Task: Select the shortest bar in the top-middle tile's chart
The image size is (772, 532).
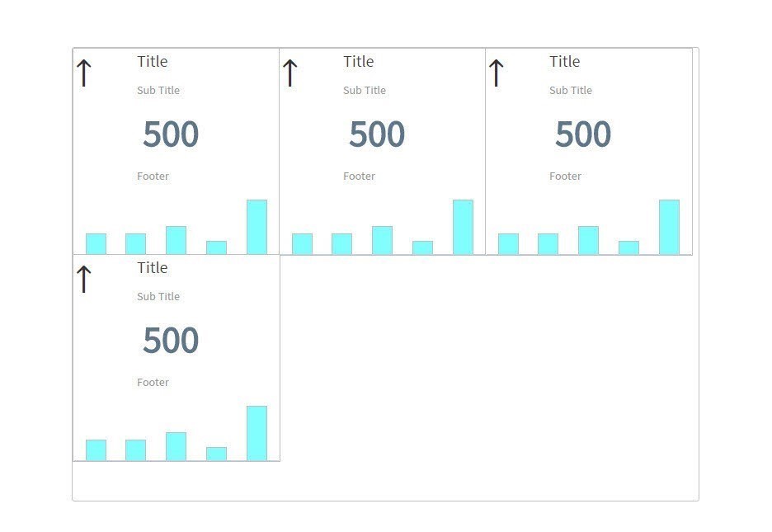Action: [422, 247]
